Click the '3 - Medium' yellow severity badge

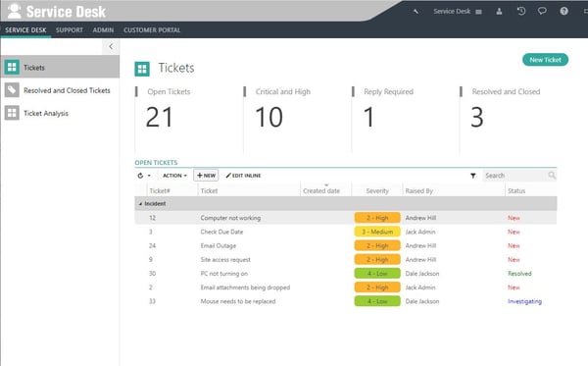pyautogui.click(x=377, y=232)
